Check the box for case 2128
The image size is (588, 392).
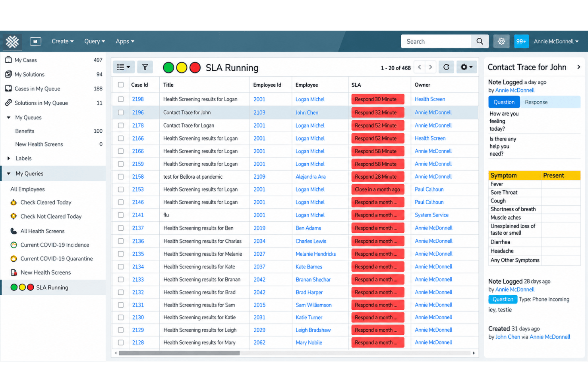tap(121, 342)
